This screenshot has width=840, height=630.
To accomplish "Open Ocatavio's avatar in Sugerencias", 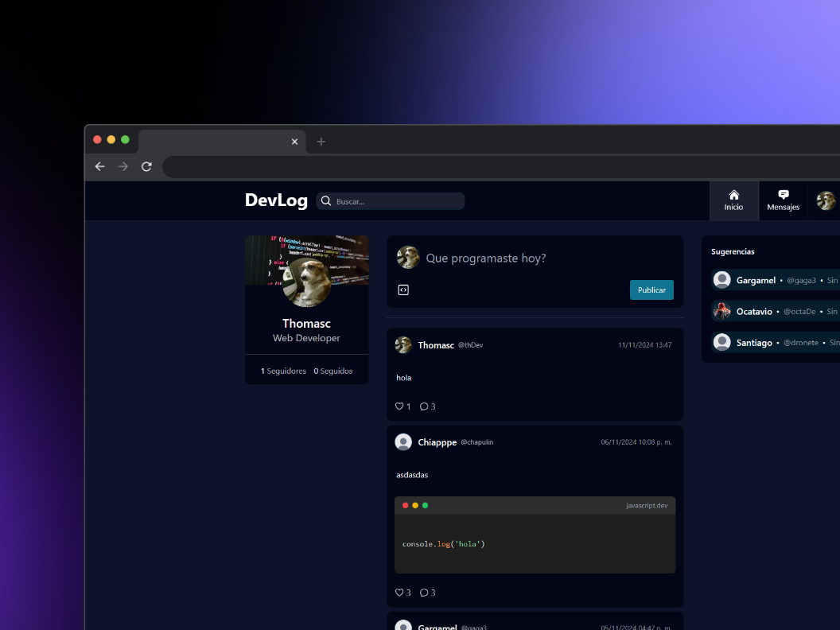I will click(x=722, y=311).
